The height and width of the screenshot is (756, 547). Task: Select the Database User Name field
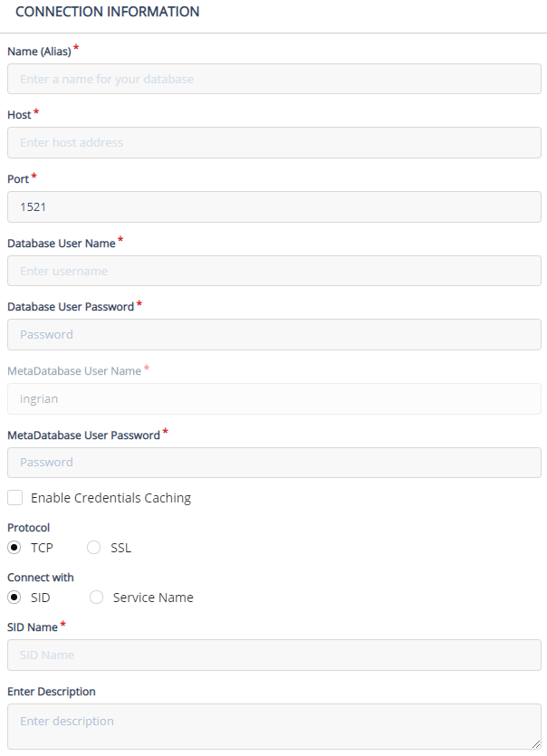click(273, 271)
